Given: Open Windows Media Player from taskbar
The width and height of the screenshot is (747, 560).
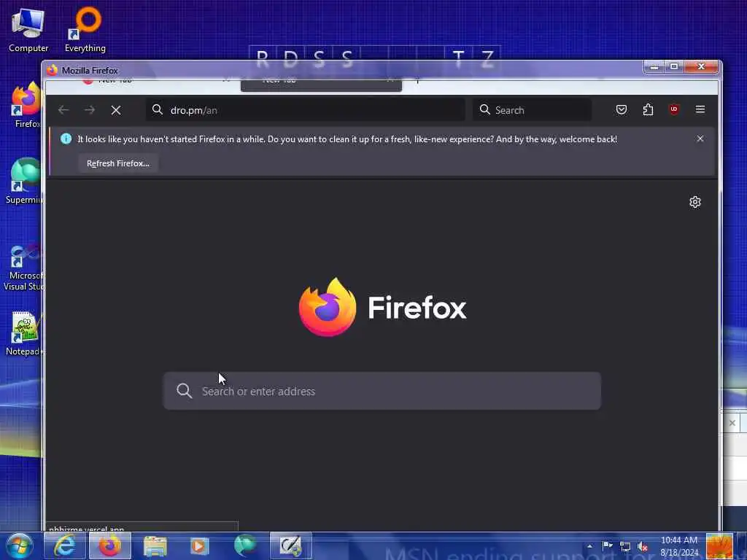Looking at the screenshot, I should [200, 545].
